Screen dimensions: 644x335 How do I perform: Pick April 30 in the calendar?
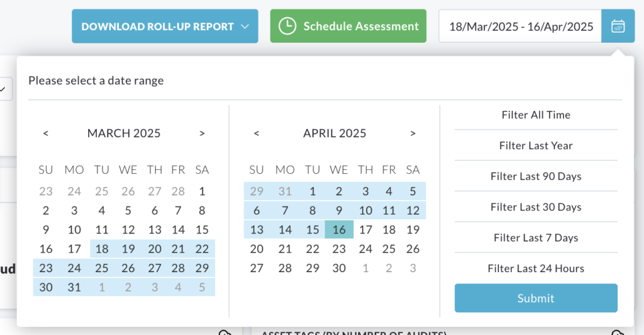(x=339, y=268)
